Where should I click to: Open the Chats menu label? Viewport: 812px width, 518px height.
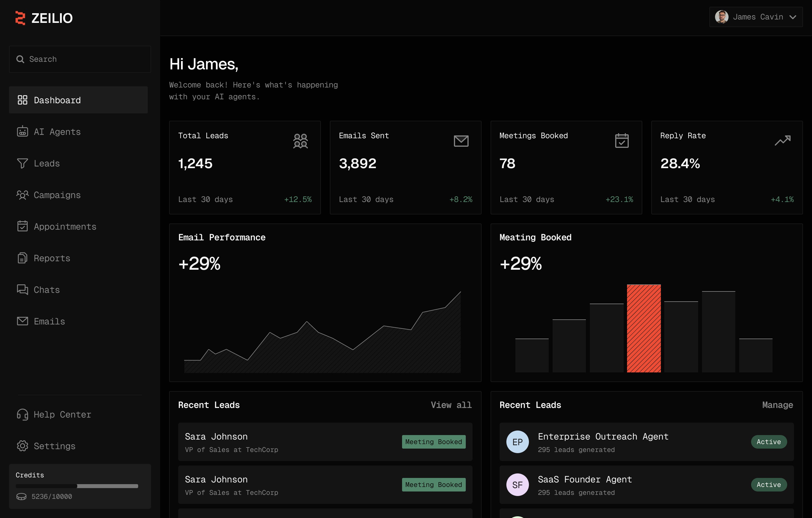click(x=47, y=289)
